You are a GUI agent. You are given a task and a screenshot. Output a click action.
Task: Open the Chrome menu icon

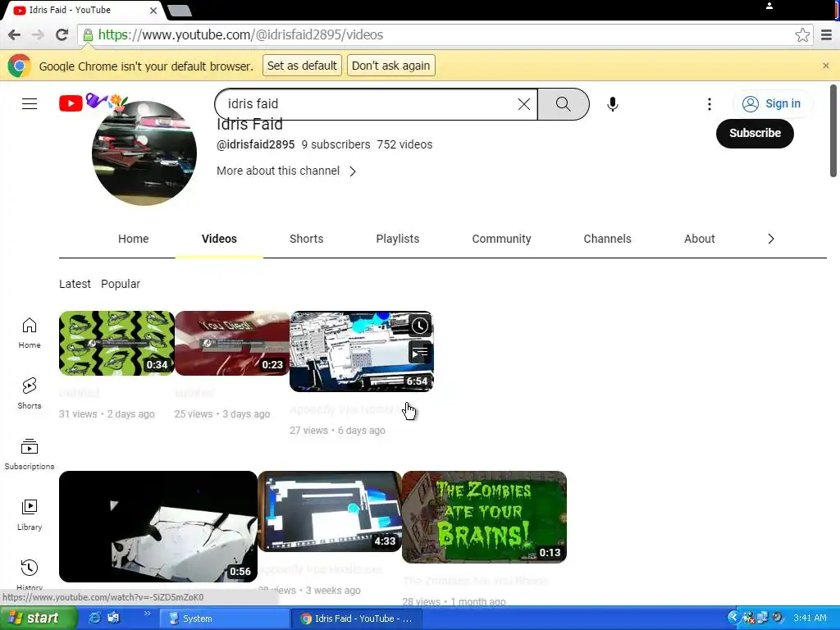pyautogui.click(x=827, y=34)
